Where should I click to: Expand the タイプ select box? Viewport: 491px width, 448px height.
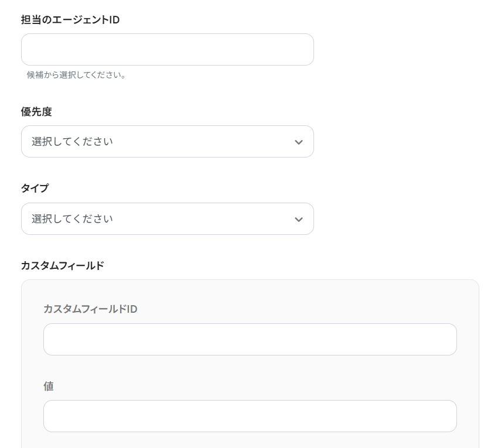(x=167, y=219)
